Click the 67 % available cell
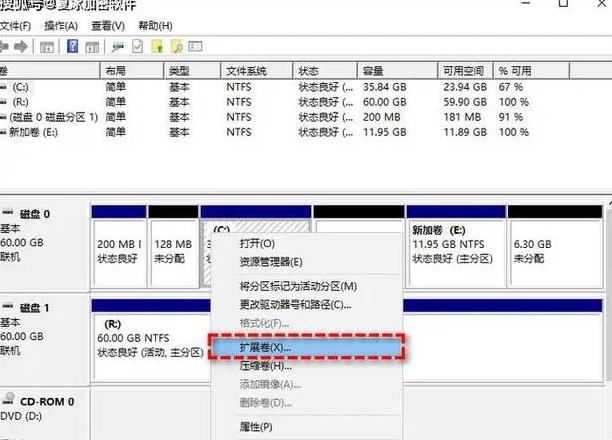Viewport: 612px width, 440px height. (x=511, y=87)
